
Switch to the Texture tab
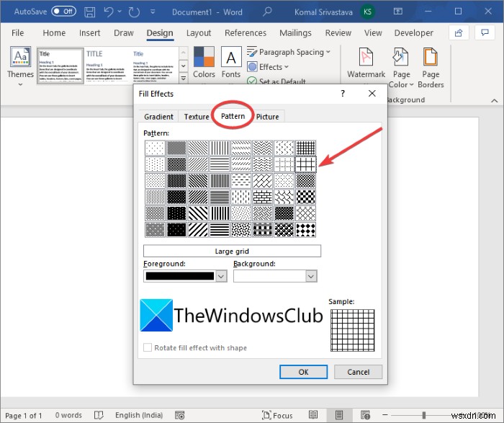(197, 117)
